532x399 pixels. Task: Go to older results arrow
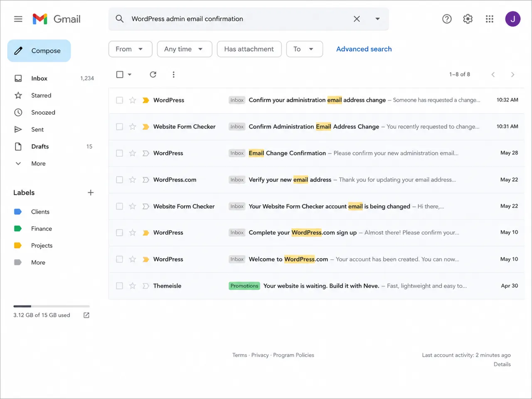point(512,74)
